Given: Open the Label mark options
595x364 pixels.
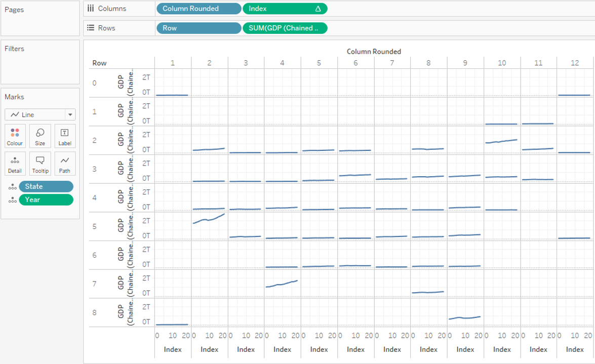Looking at the screenshot, I should click(65, 136).
